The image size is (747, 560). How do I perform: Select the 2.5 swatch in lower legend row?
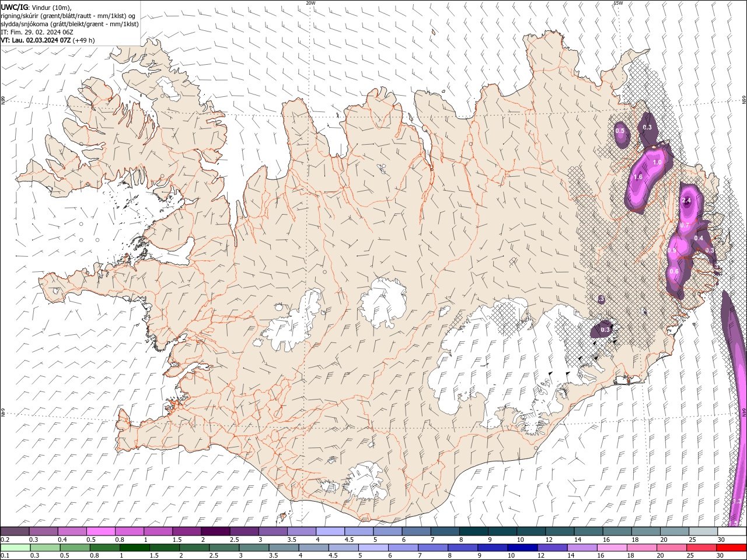pos(224,548)
